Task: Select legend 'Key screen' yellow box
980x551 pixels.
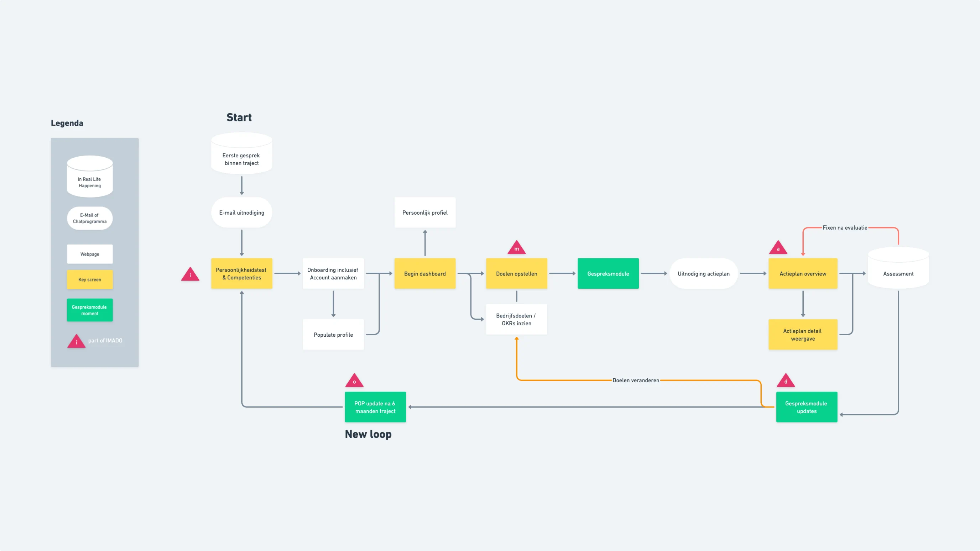Action: click(x=90, y=279)
